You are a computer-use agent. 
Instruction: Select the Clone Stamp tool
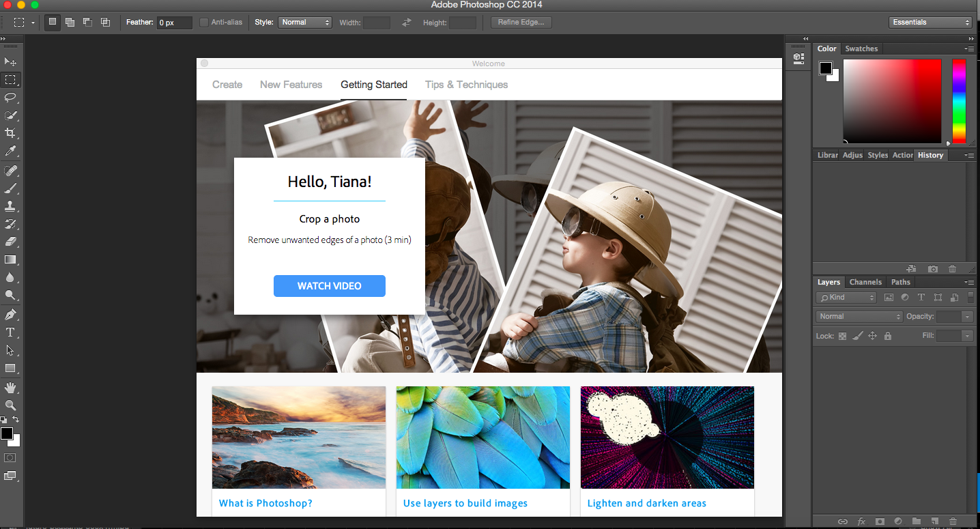10,206
